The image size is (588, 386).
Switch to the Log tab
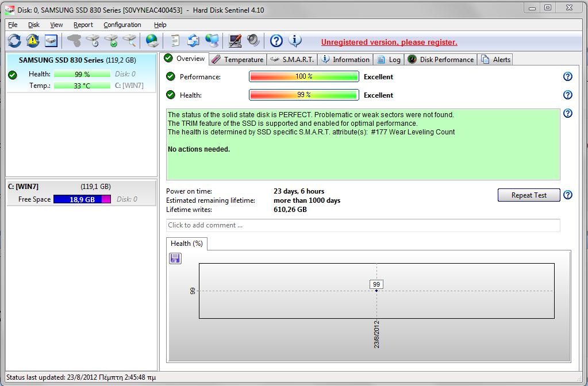pos(389,60)
